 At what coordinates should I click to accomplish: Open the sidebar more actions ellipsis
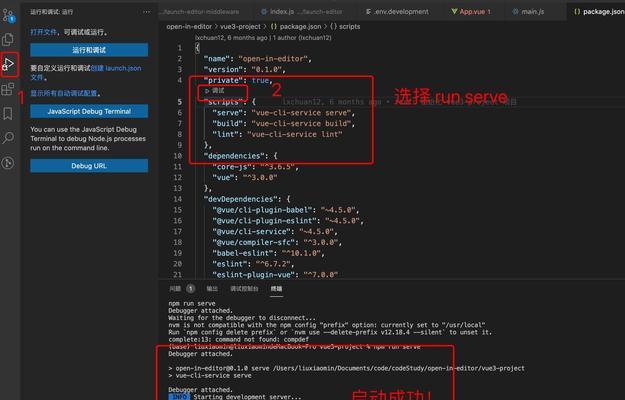tap(147, 12)
